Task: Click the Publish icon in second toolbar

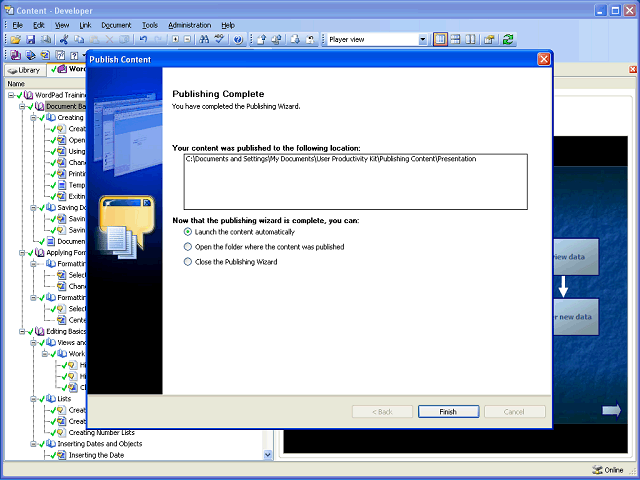Action: click(16, 55)
